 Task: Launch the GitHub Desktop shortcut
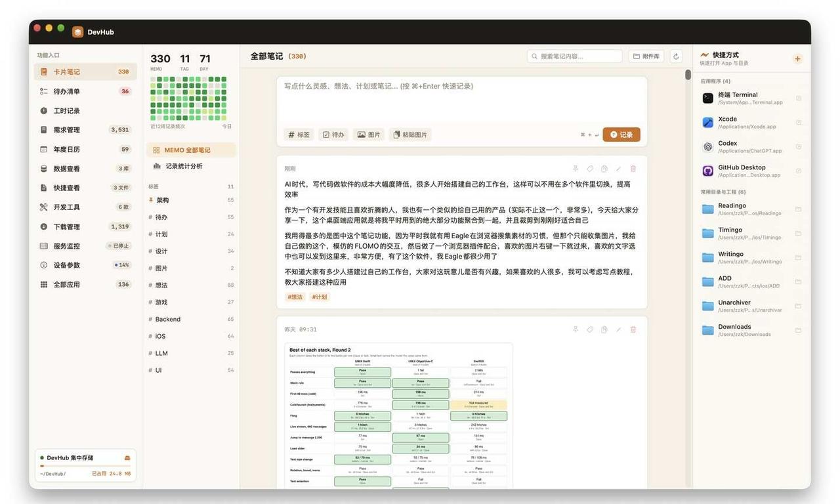pos(752,171)
